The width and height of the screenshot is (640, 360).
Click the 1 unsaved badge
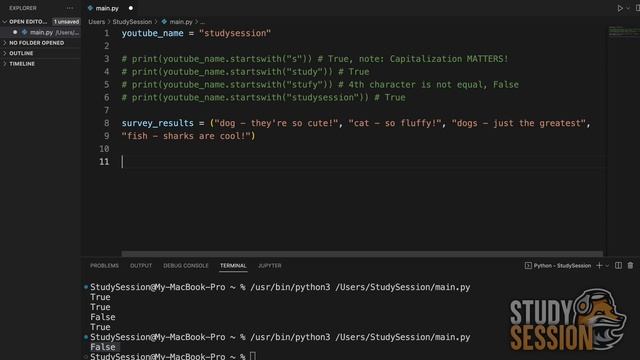point(66,22)
